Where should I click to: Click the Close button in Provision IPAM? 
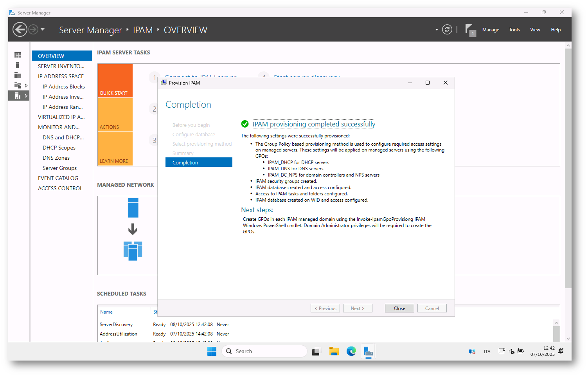tap(399, 308)
